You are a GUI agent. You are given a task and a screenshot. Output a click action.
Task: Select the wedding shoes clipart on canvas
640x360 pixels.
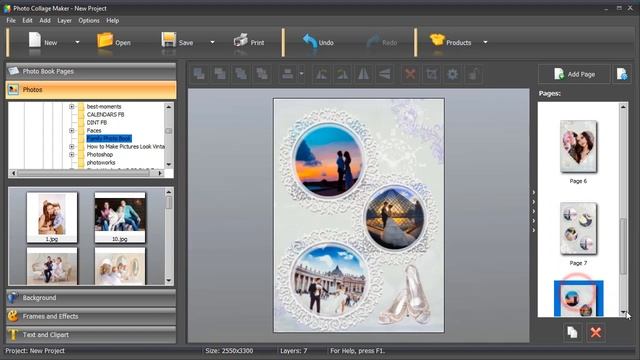(405, 296)
